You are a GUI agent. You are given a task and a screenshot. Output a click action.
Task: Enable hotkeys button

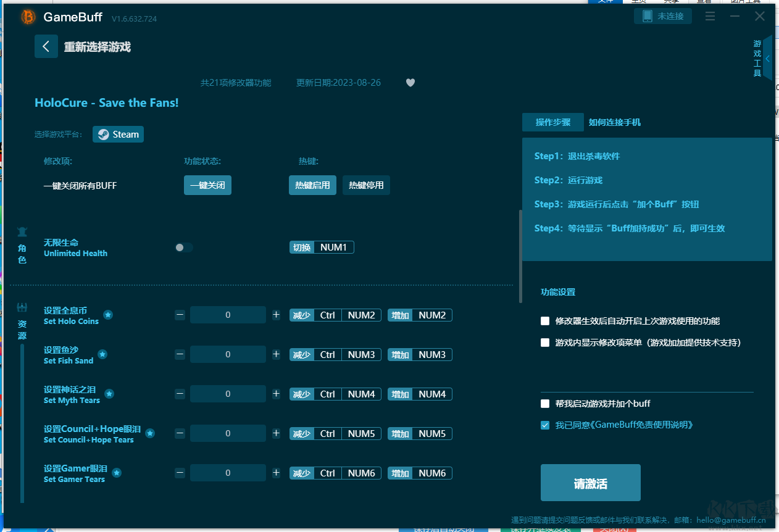[x=312, y=185]
